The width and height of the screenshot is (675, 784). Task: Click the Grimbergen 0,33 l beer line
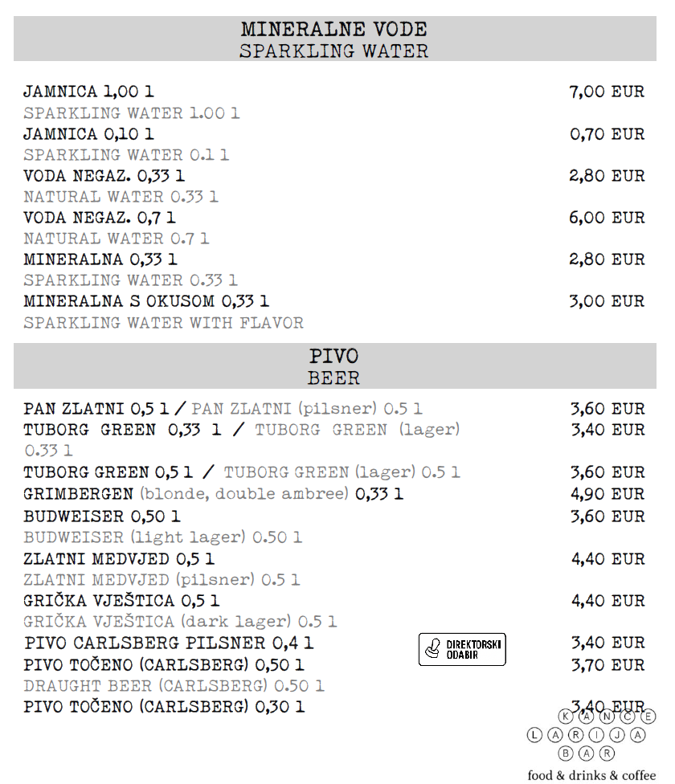[213, 494]
